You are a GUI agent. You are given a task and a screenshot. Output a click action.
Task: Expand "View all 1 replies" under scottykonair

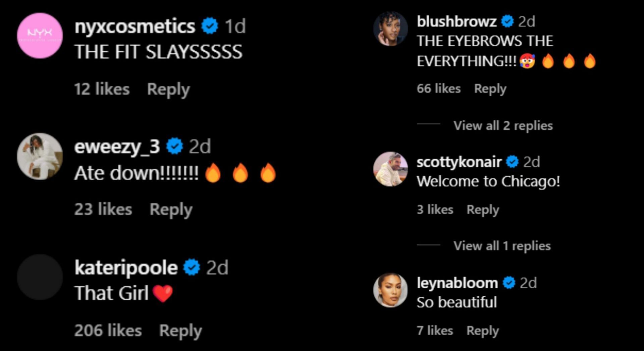tap(502, 246)
